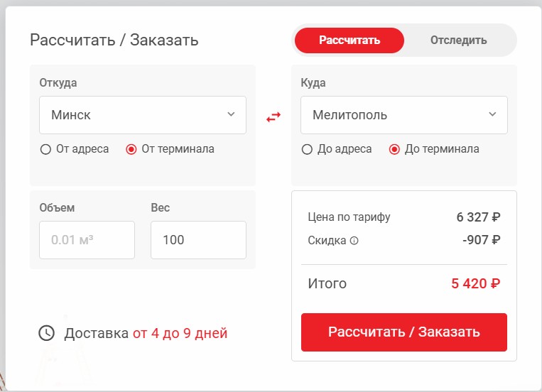Viewport: 542px width, 392px height.
Task: Click the tariff price 6 327 ₽
Action: (x=478, y=217)
